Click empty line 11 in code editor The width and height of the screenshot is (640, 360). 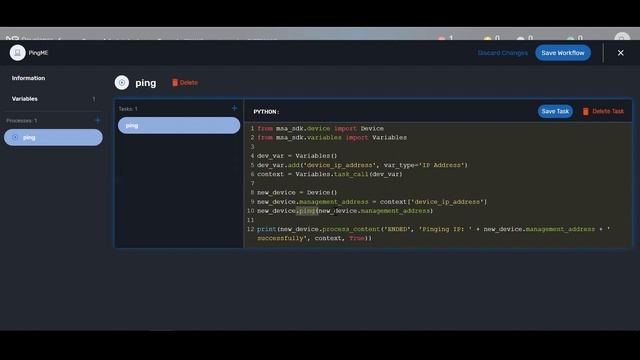point(437,220)
